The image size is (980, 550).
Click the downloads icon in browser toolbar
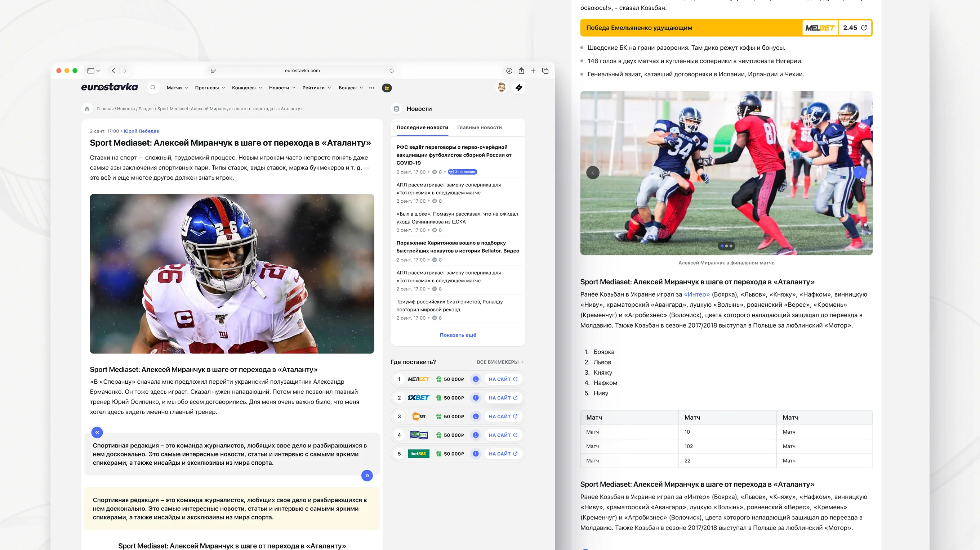click(509, 71)
